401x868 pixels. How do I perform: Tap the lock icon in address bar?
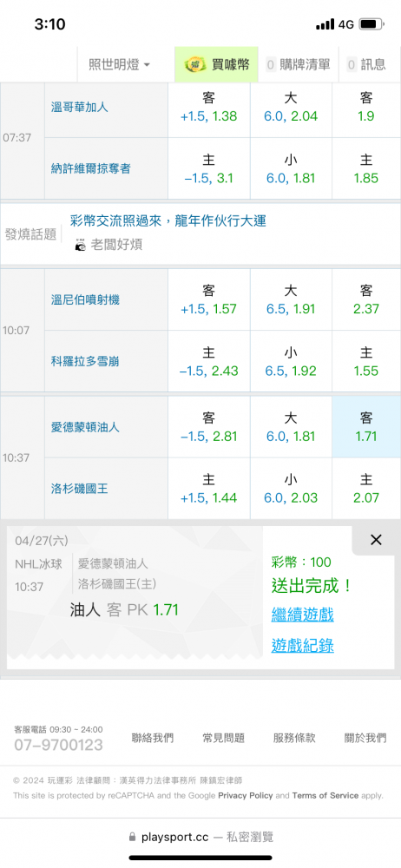[x=132, y=837]
